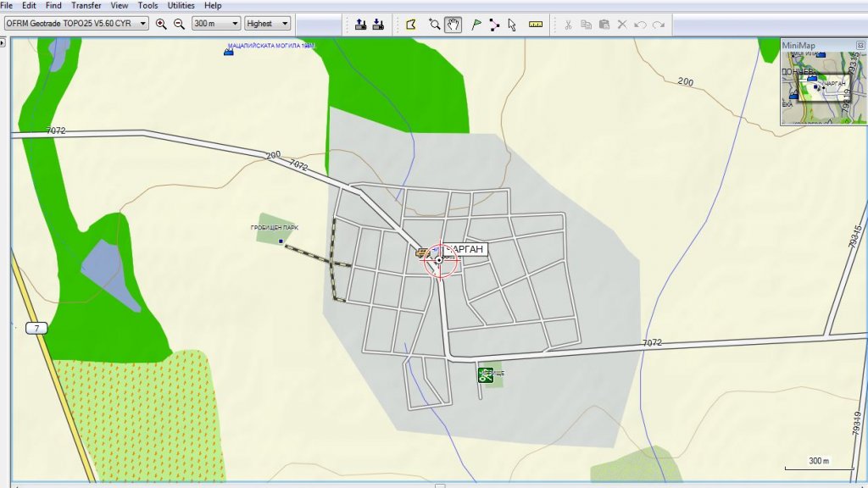Click the Receive from Device icon
Screen dimensions: 868x488
click(378, 24)
